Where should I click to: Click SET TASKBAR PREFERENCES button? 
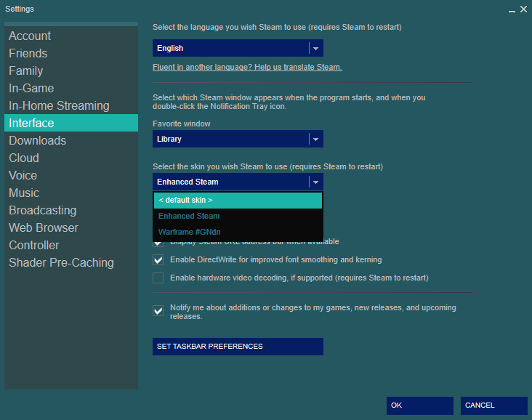pyautogui.click(x=238, y=347)
